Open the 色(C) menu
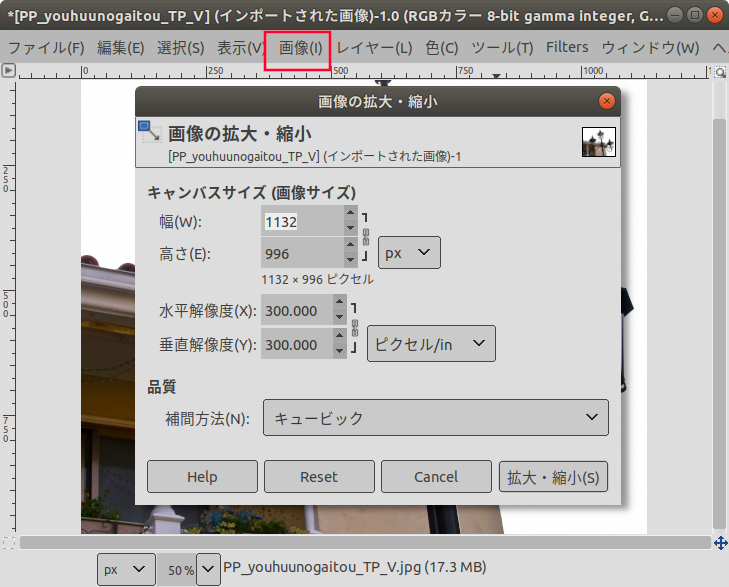This screenshot has height=587, width=729. pyautogui.click(x=442, y=47)
